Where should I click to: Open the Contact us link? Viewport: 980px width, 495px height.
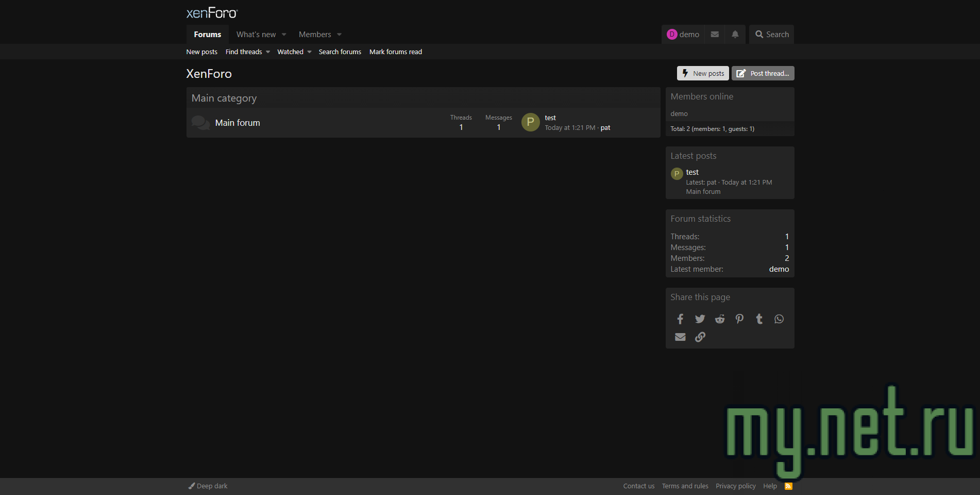click(x=638, y=486)
